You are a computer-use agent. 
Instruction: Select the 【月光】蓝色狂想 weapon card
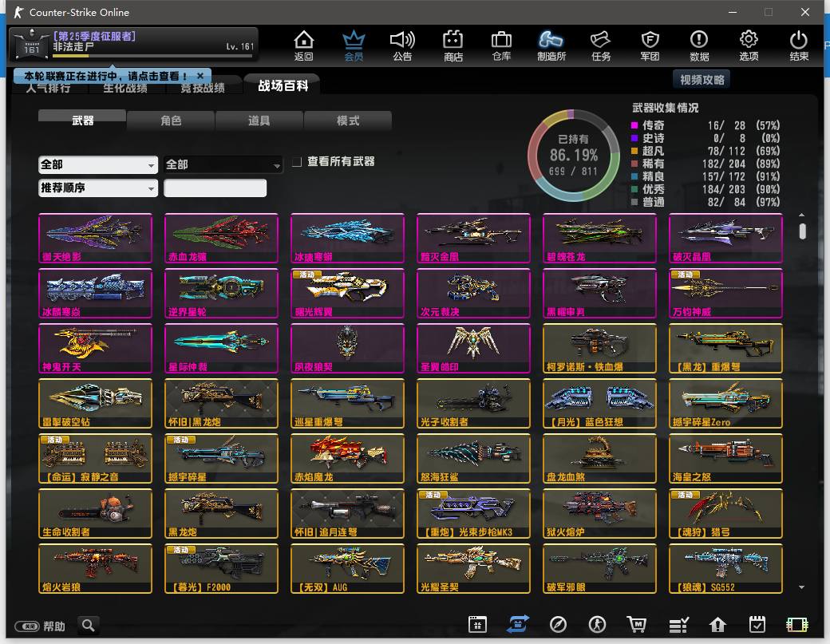coord(599,403)
